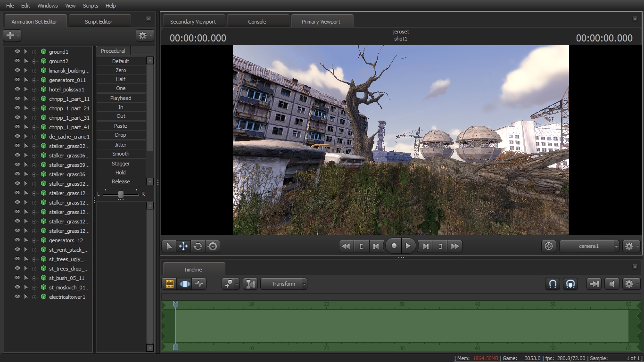Toggle visibility of de_cache_crane1
644x362 pixels.
(x=17, y=137)
